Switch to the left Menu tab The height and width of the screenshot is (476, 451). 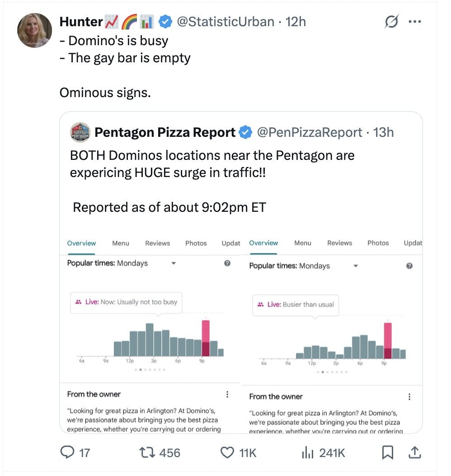coord(121,243)
